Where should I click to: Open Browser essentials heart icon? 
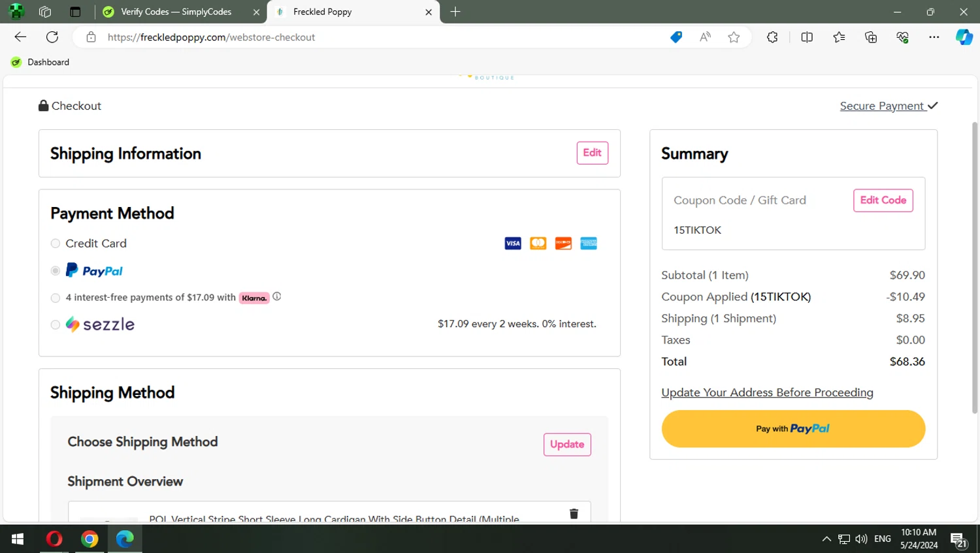[x=903, y=37]
